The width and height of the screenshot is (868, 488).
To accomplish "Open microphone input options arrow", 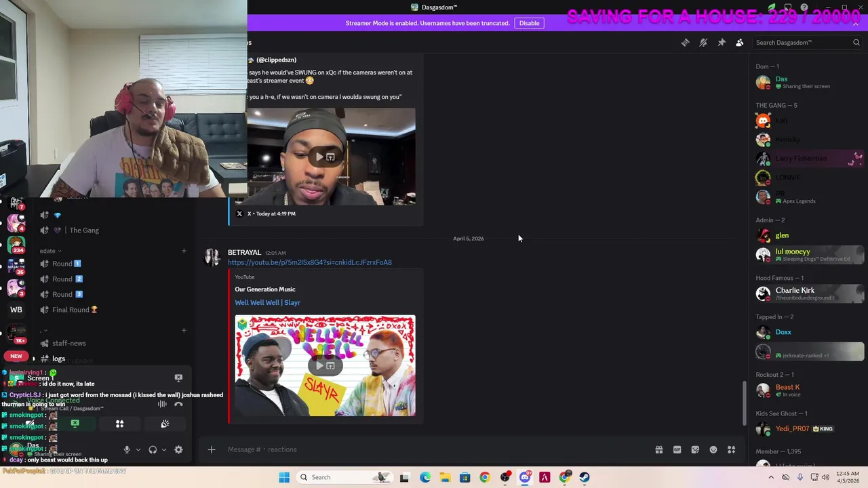I will point(138,449).
